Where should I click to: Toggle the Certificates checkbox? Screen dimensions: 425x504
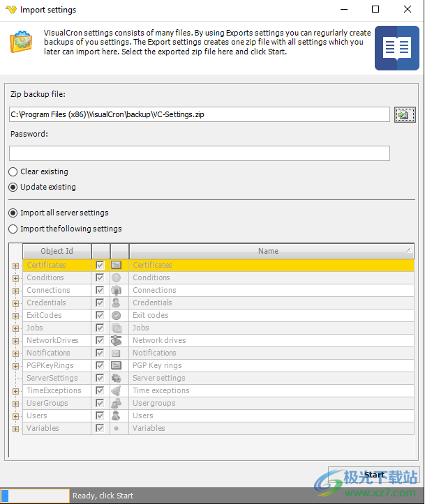click(100, 265)
